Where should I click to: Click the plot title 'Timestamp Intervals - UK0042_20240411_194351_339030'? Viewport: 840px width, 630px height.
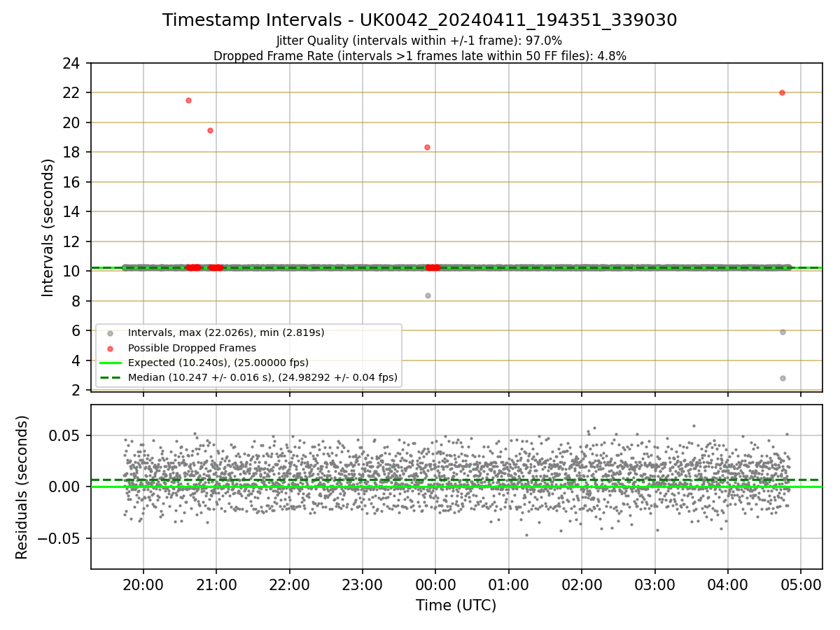point(420,20)
